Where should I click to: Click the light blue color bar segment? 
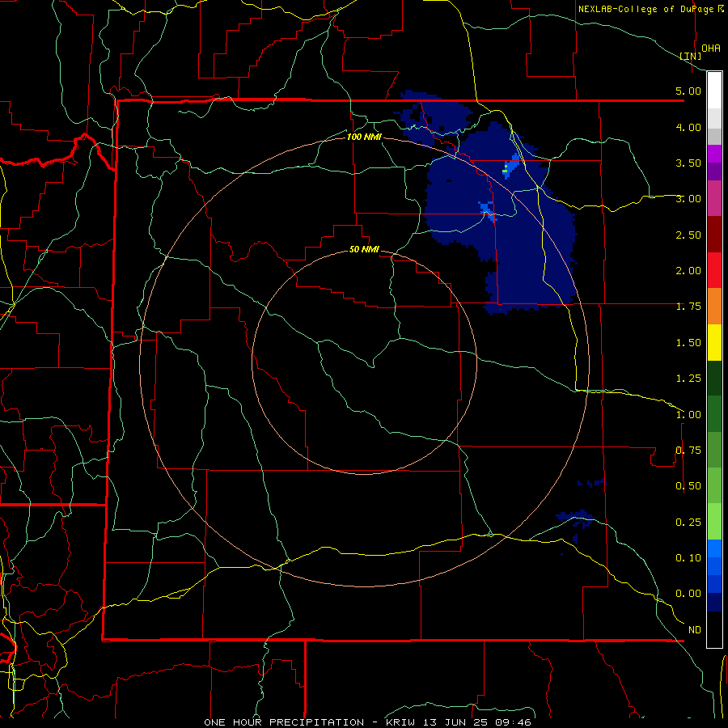point(714,548)
